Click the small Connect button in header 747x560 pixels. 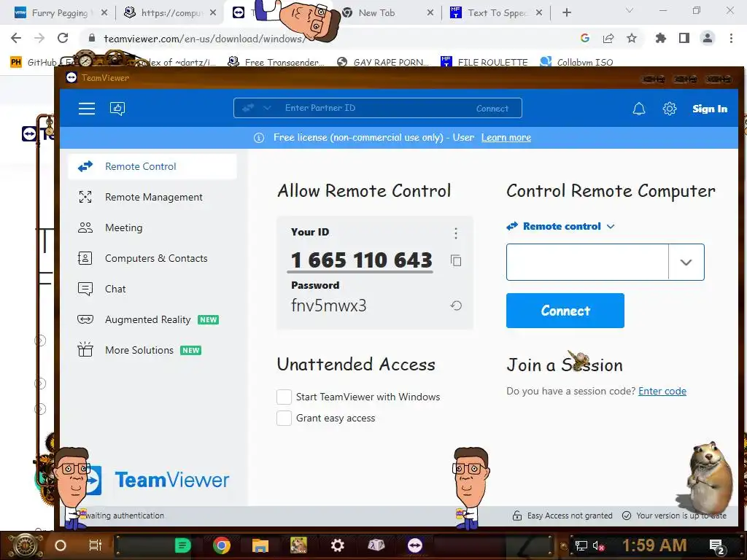(x=492, y=109)
